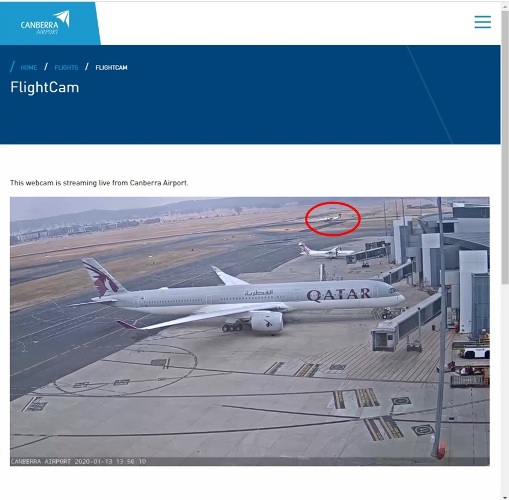The width and height of the screenshot is (509, 500).
Task: Go to the HOME breadcrumb link
Action: coord(29,68)
